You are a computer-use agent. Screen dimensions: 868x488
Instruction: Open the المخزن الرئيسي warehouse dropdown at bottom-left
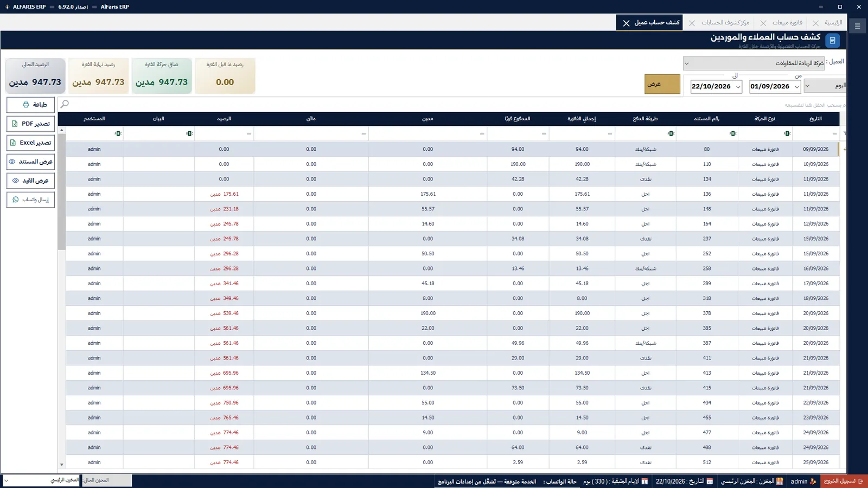tap(41, 480)
